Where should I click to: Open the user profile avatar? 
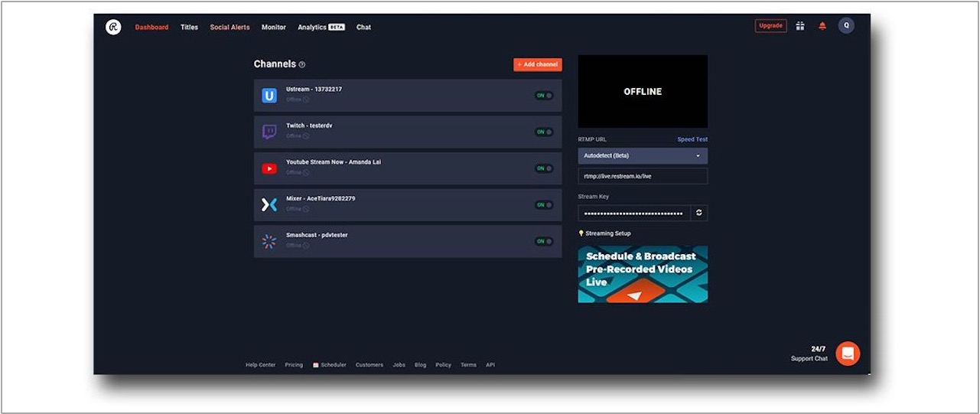point(845,25)
